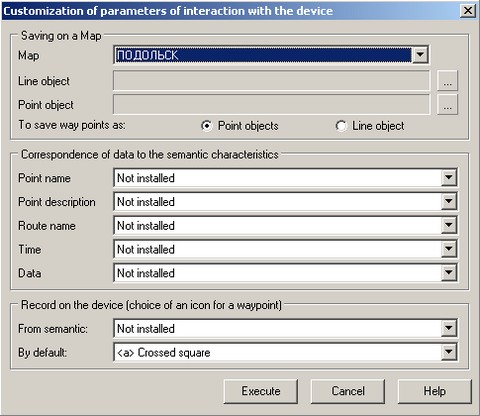Click the Line object text field
Viewport: 480px width, 416px height.
(x=271, y=81)
